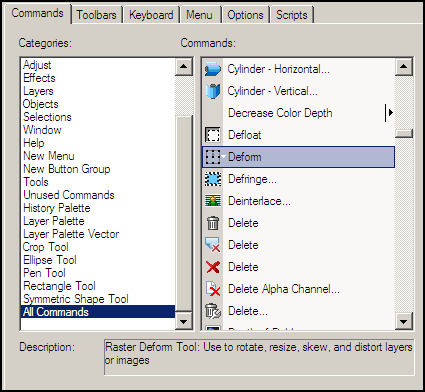Expand Decrease Color Depth submenu arrow
The image size is (425, 392).
[x=391, y=113]
